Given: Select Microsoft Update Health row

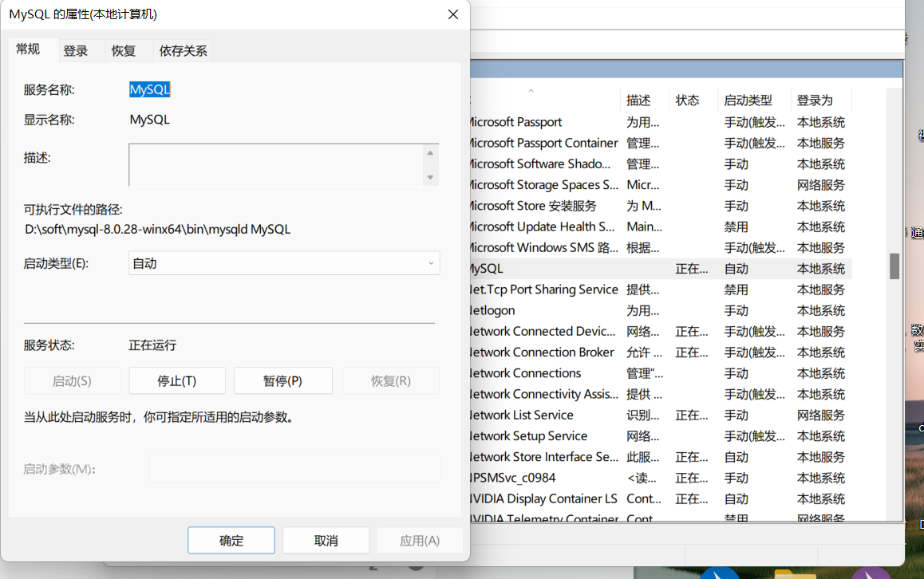Looking at the screenshot, I should pos(660,226).
